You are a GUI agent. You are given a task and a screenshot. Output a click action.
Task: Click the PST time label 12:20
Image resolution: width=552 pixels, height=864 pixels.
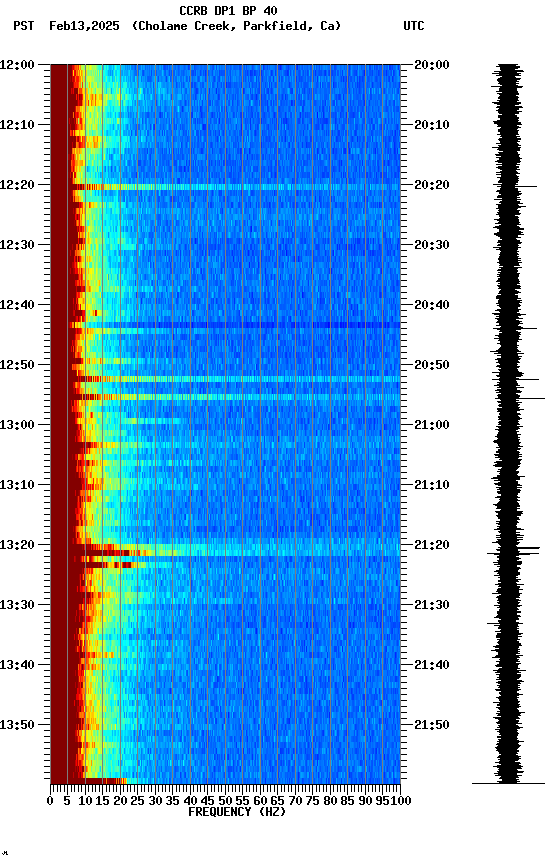pyautogui.click(x=17, y=185)
